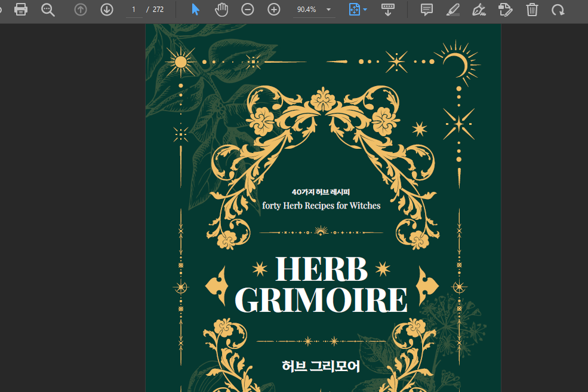Viewport: 588px width, 392px height.
Task: Go to previous page with up arrow
Action: pyautogui.click(x=81, y=10)
